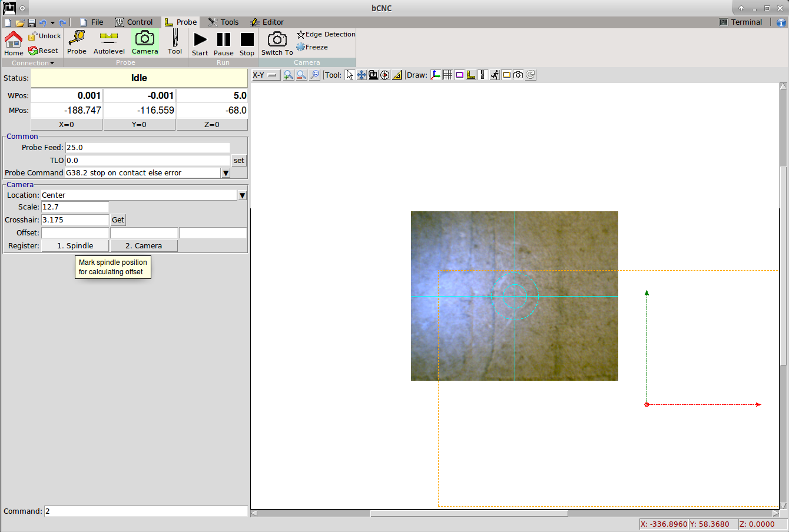Screen dimensions: 789x532
Task: Switch to the Control tab
Action: [x=134, y=22]
